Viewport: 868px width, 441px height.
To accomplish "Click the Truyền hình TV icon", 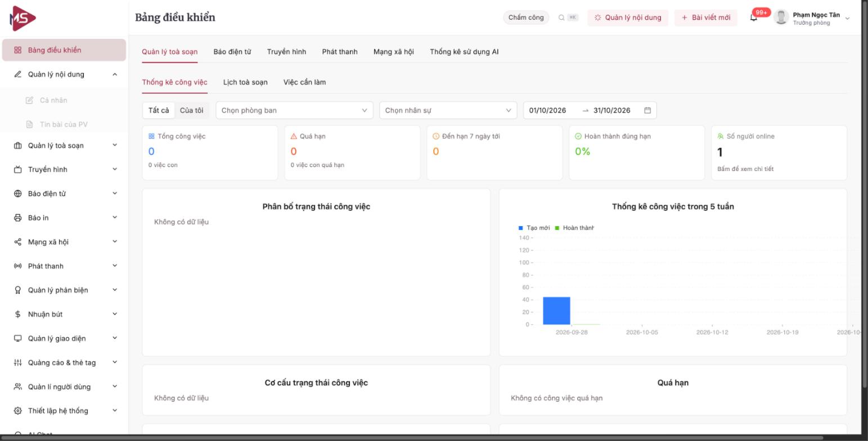I will point(17,169).
